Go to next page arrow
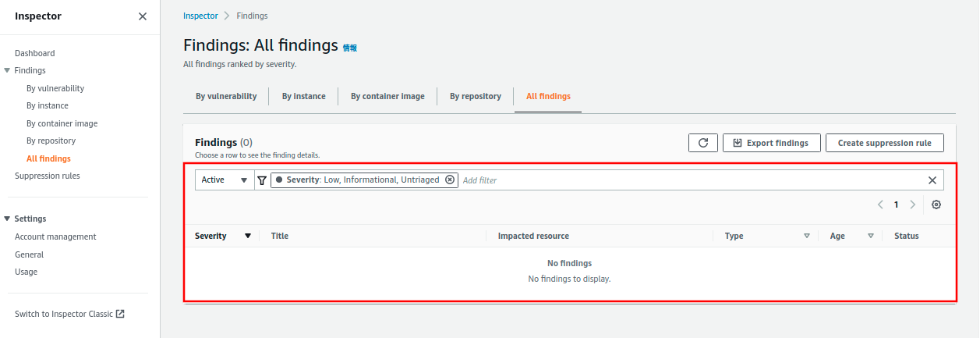This screenshot has width=980, height=338. (913, 205)
